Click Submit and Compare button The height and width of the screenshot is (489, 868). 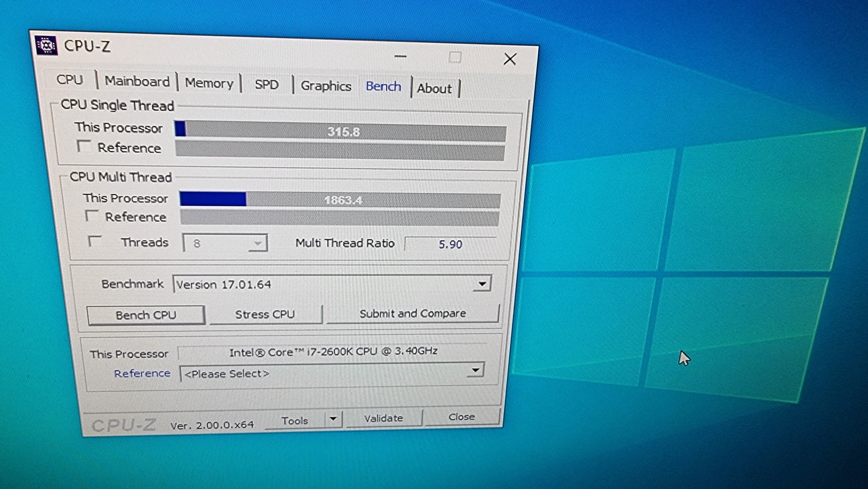click(x=413, y=313)
